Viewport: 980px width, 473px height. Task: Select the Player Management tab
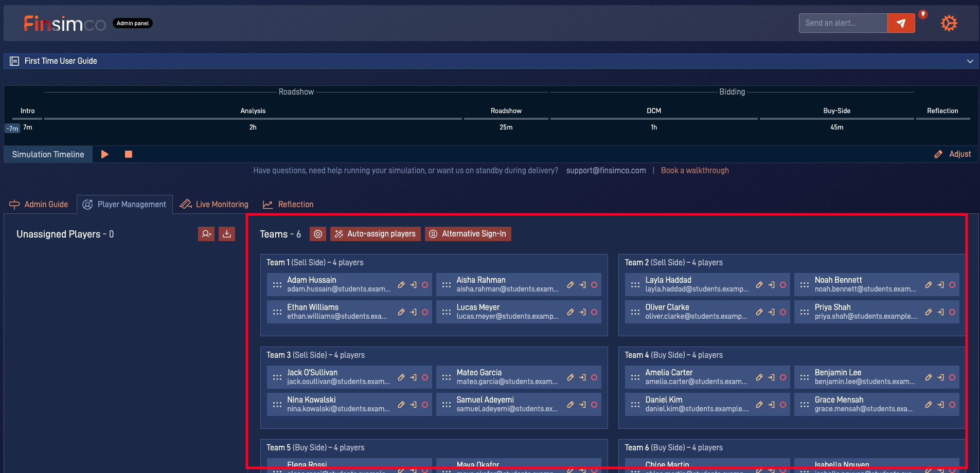coord(124,205)
